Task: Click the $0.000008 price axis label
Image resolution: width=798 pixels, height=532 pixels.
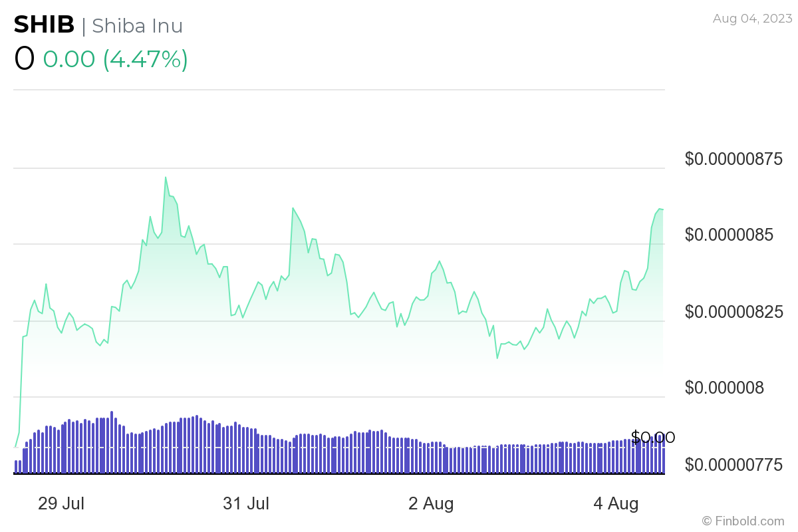Action: click(726, 388)
